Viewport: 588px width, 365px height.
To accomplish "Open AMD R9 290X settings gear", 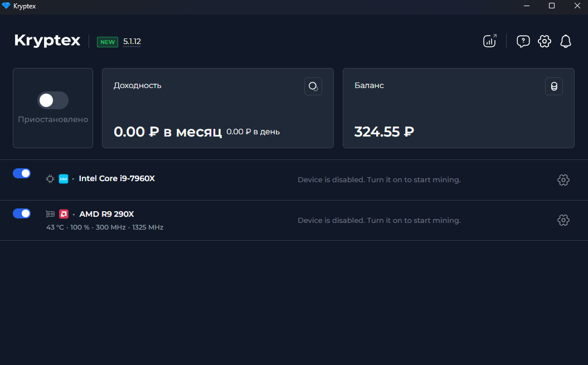I will (563, 220).
